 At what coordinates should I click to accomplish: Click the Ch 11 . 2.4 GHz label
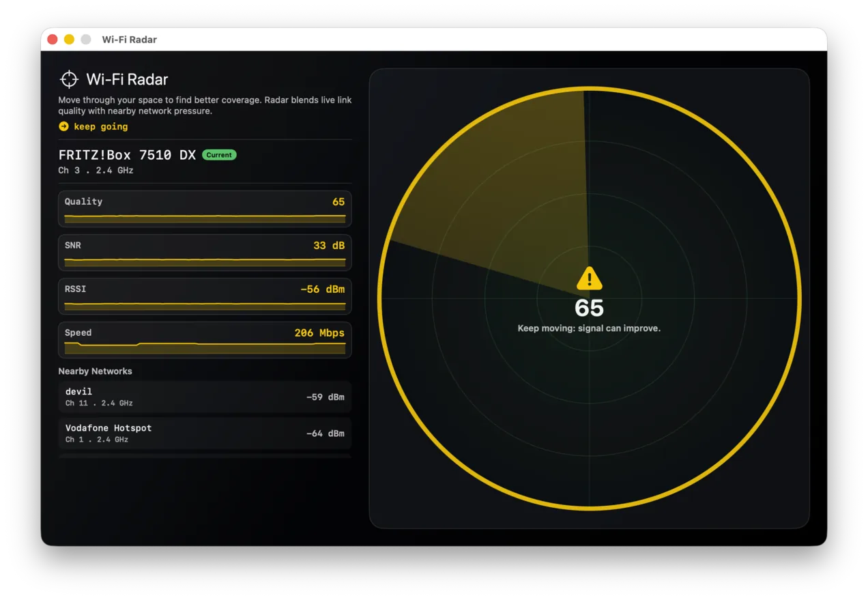pos(99,403)
